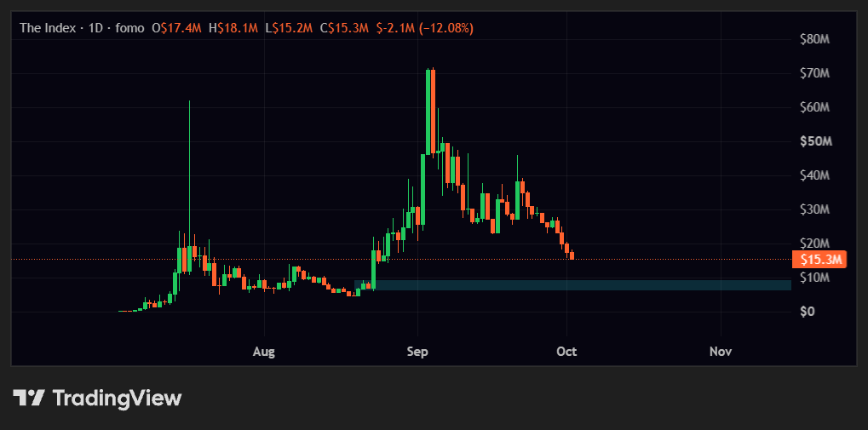Click the $50M price axis label
Screen dimensions: 868x430
815,141
